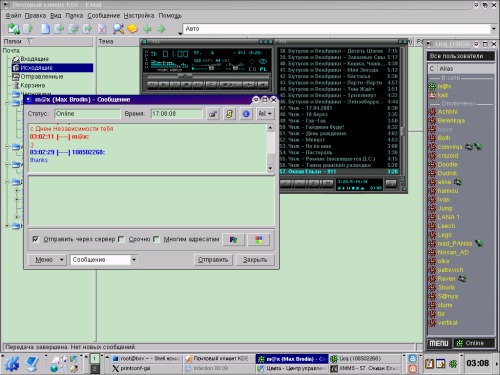500x375 pixels.
Task: Click the background color button in message window
Action: coord(259,239)
